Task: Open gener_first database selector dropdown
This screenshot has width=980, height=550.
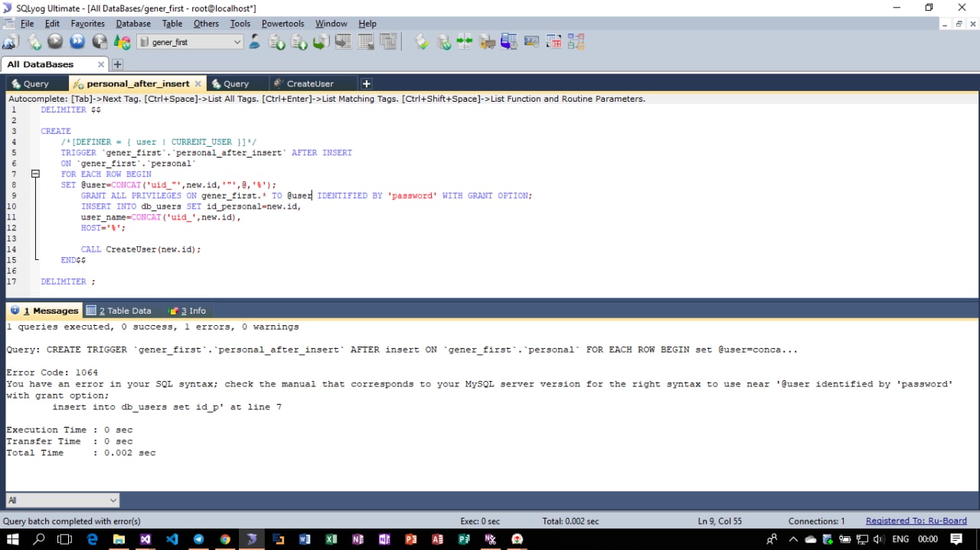Action: [190, 42]
